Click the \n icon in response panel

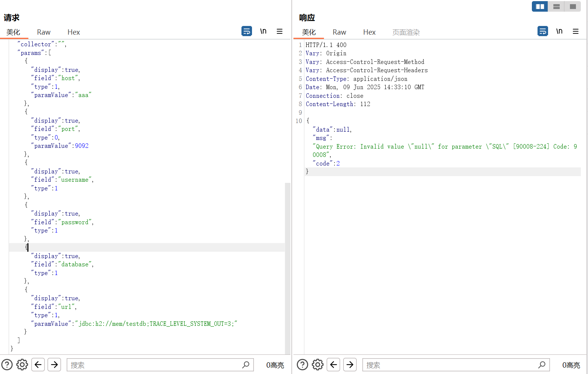coord(559,31)
